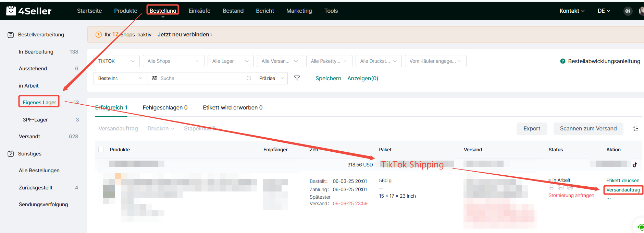
Task: Open the Alle Shops dropdown
Action: pyautogui.click(x=174, y=61)
